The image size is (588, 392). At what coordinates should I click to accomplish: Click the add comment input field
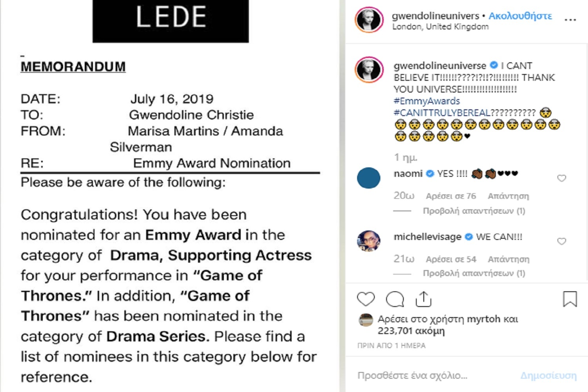point(431,376)
